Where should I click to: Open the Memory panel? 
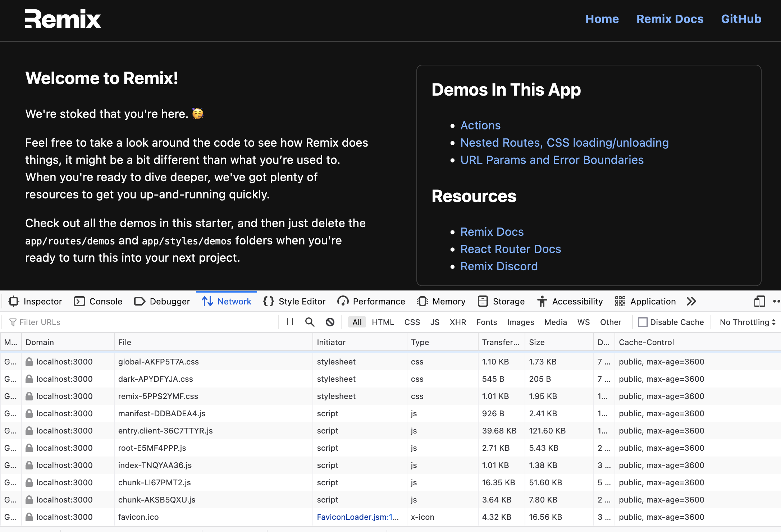click(x=441, y=301)
